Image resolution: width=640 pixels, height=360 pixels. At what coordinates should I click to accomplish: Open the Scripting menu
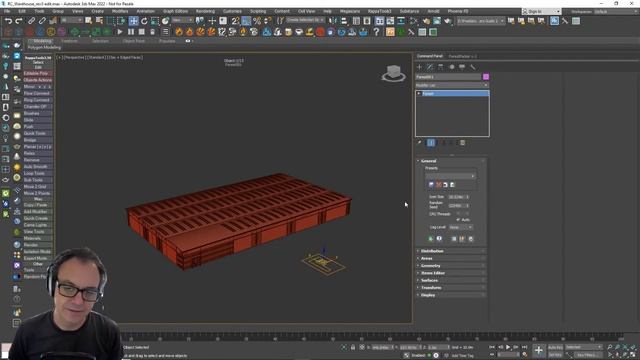pyautogui.click(x=258, y=11)
